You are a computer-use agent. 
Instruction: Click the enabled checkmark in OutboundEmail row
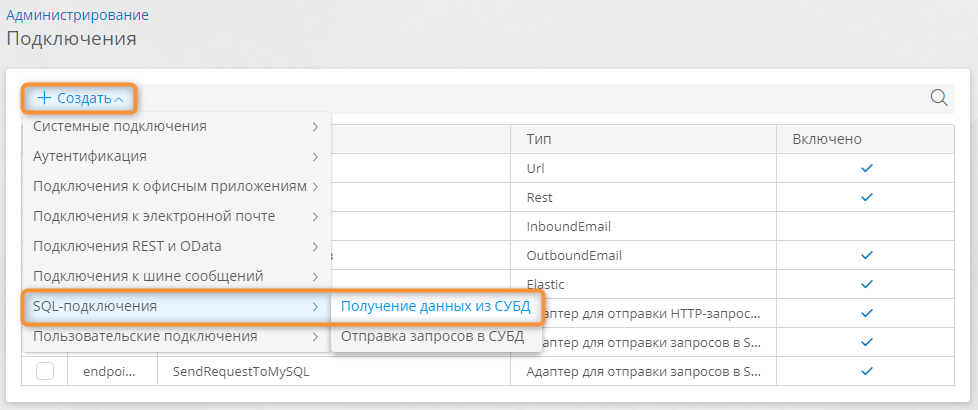point(866,255)
